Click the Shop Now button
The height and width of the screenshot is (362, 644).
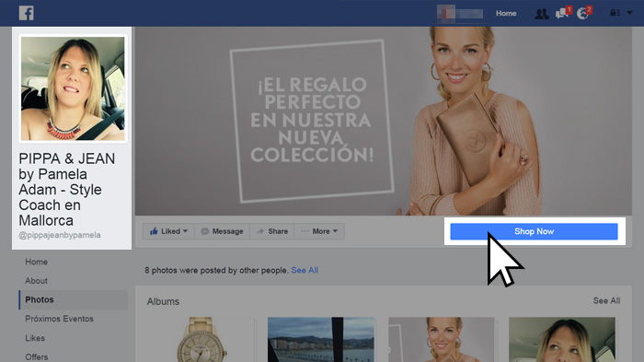pos(534,231)
